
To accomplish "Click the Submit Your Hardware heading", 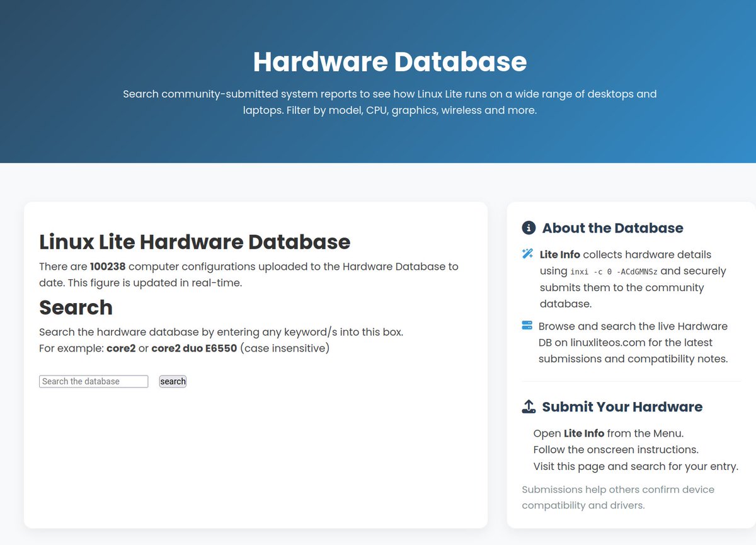I will click(x=622, y=407).
